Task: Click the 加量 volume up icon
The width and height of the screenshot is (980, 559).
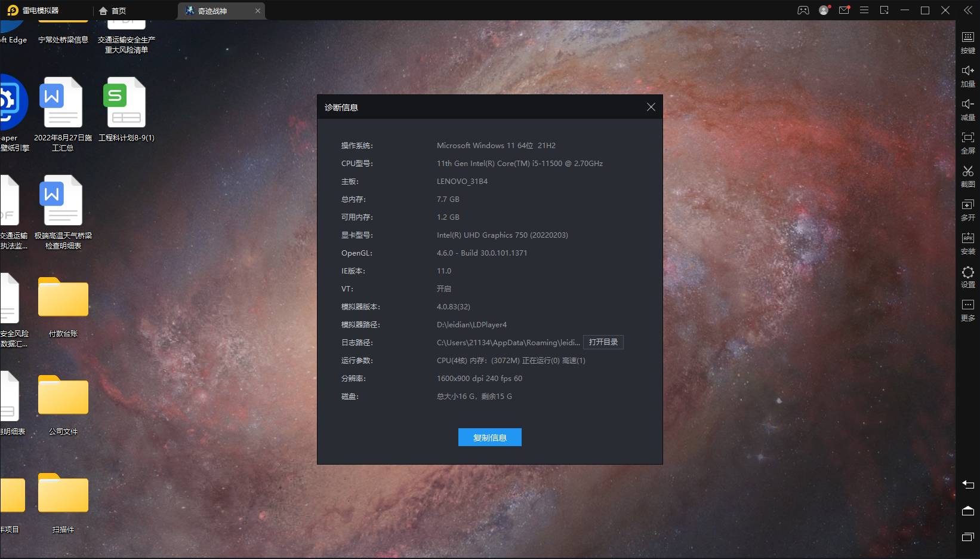Action: 967,75
